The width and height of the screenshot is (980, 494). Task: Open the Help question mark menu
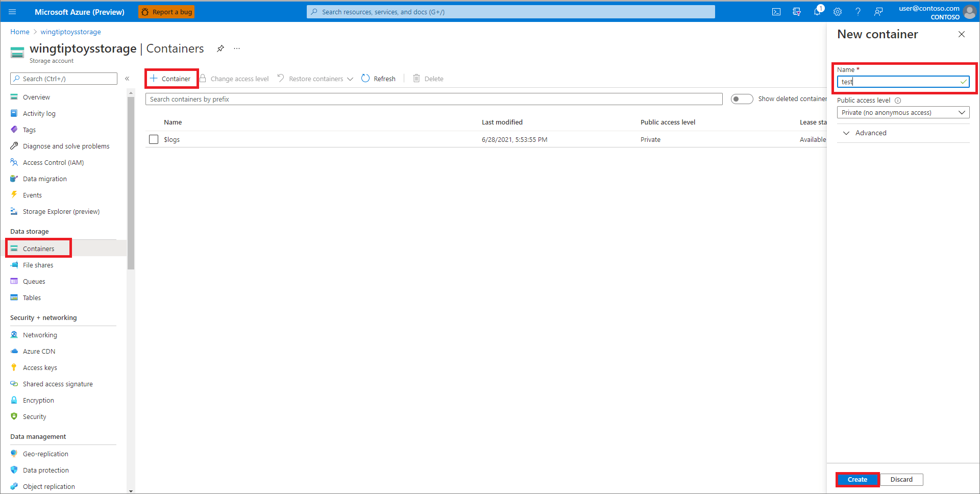point(858,12)
